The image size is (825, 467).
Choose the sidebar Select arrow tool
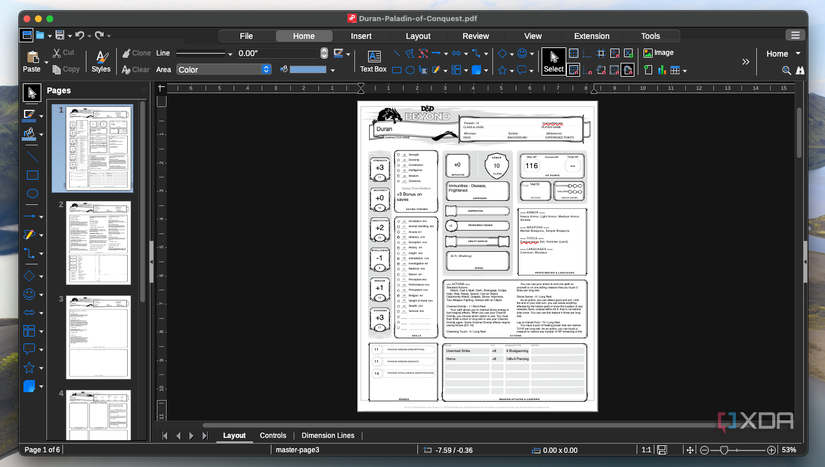click(32, 93)
